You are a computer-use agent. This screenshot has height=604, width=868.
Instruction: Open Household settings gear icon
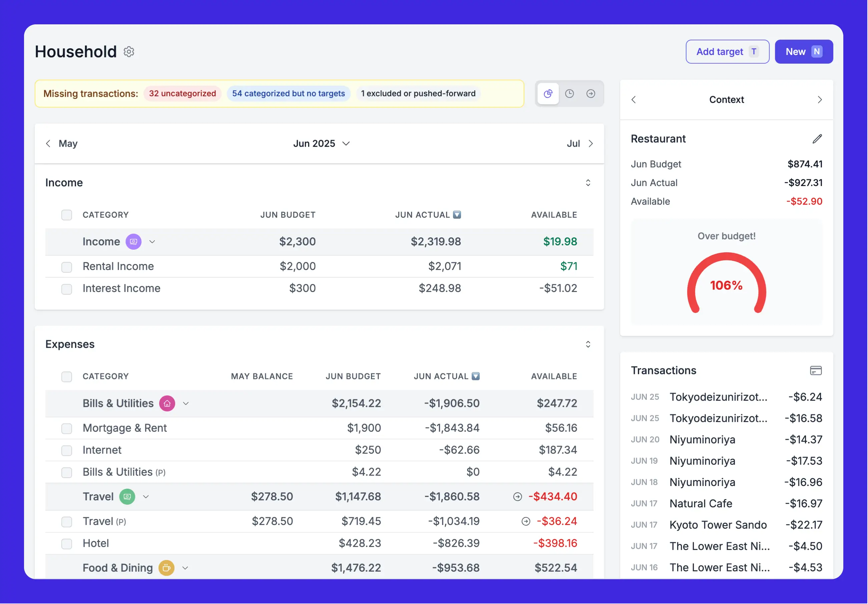[129, 52]
